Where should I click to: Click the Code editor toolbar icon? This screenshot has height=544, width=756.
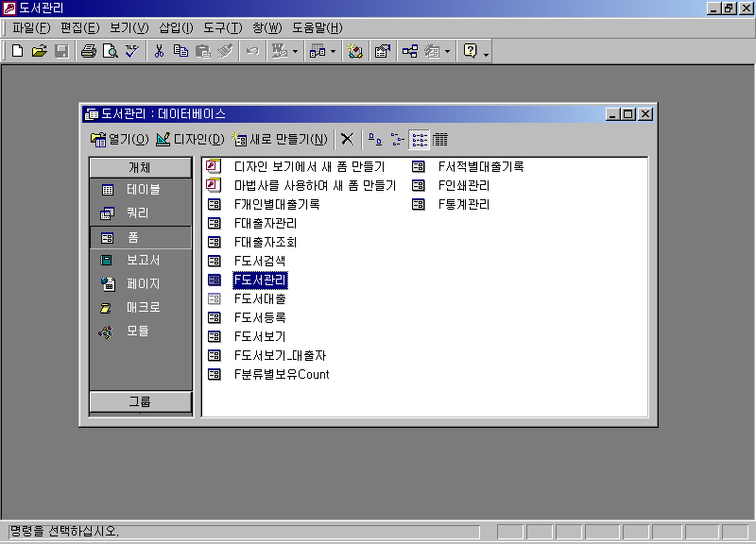(x=355, y=51)
